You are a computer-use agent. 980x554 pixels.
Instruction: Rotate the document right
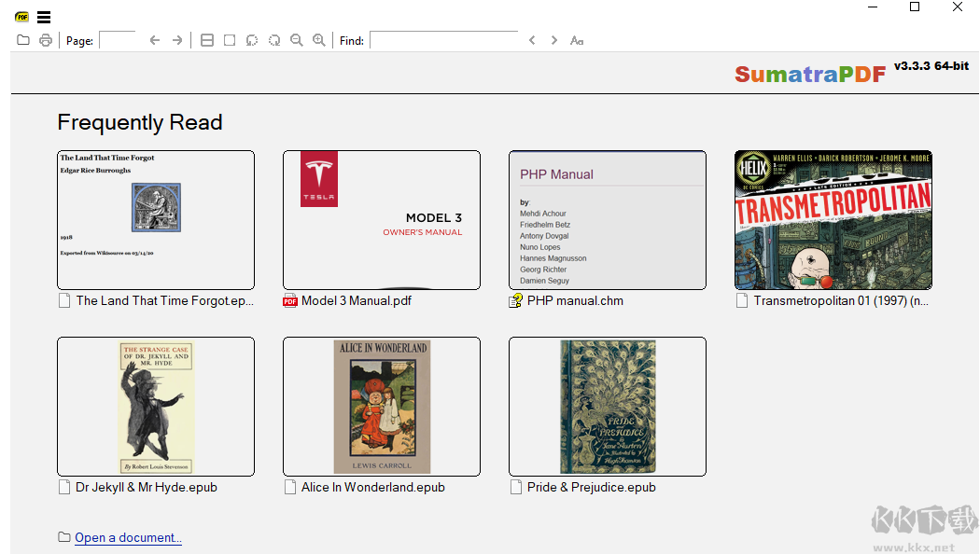pos(274,40)
